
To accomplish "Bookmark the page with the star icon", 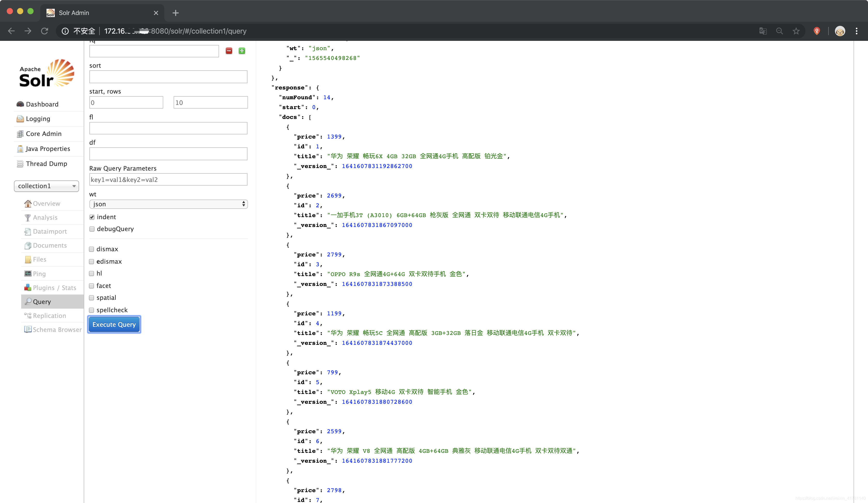I will coord(796,31).
